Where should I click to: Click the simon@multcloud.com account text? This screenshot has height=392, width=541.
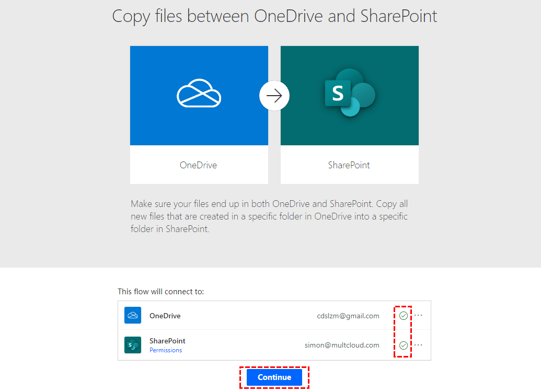[342, 345]
